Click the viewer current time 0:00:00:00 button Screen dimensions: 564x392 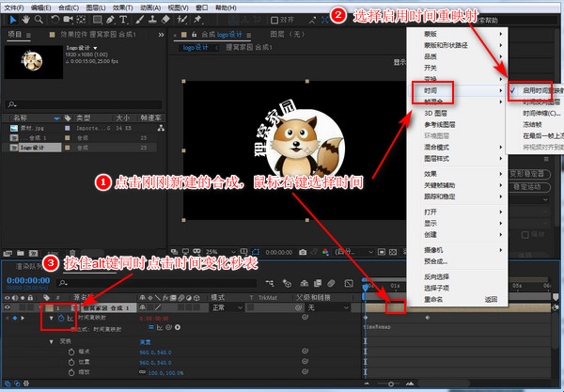click(x=279, y=253)
